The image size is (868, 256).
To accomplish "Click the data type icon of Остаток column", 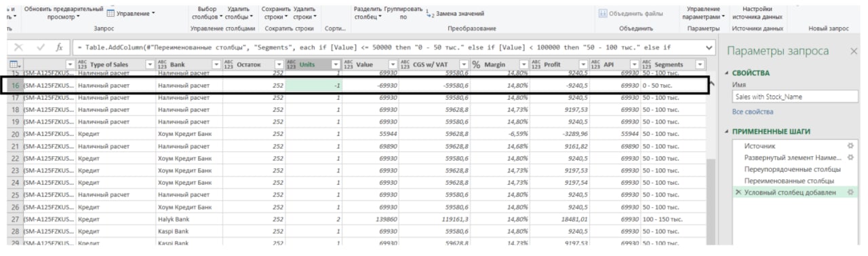I will pos(228,64).
